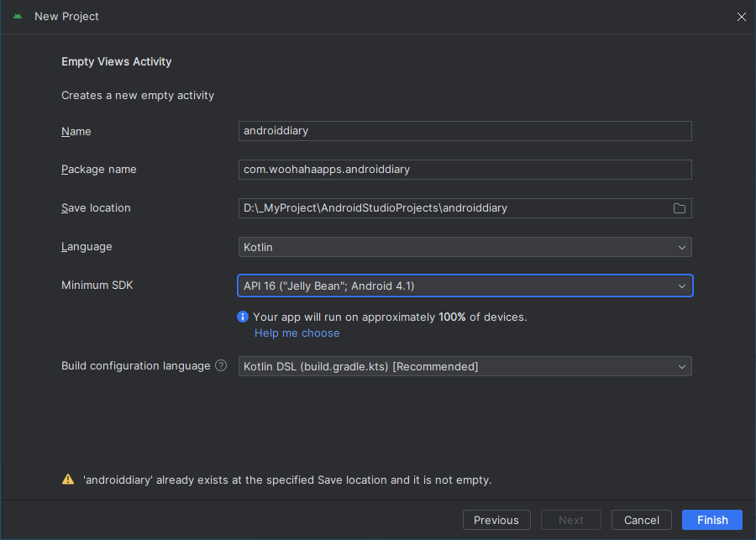Click the Package name input field
Image resolution: width=756 pixels, height=540 pixels.
click(x=465, y=170)
